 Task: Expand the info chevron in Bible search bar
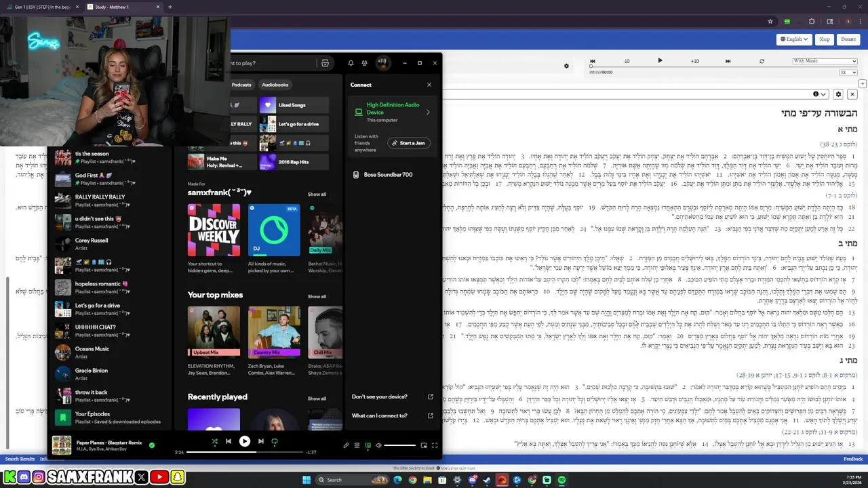coord(824,94)
